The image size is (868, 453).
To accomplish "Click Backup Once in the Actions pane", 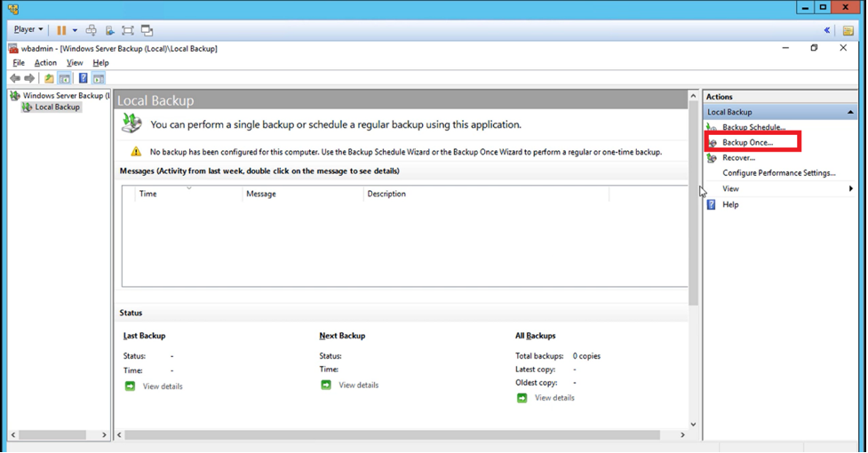I will tap(747, 142).
